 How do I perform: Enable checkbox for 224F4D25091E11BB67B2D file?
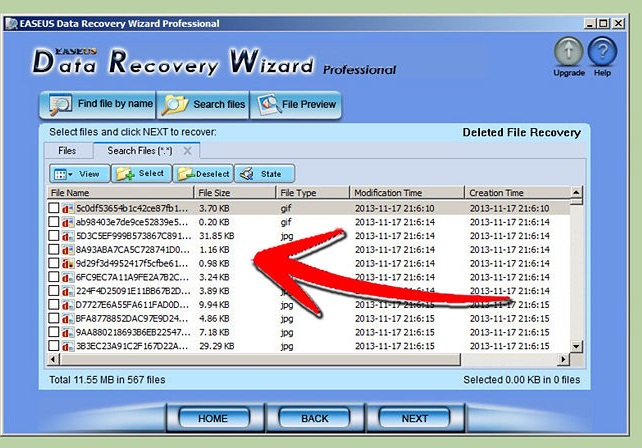[54, 291]
